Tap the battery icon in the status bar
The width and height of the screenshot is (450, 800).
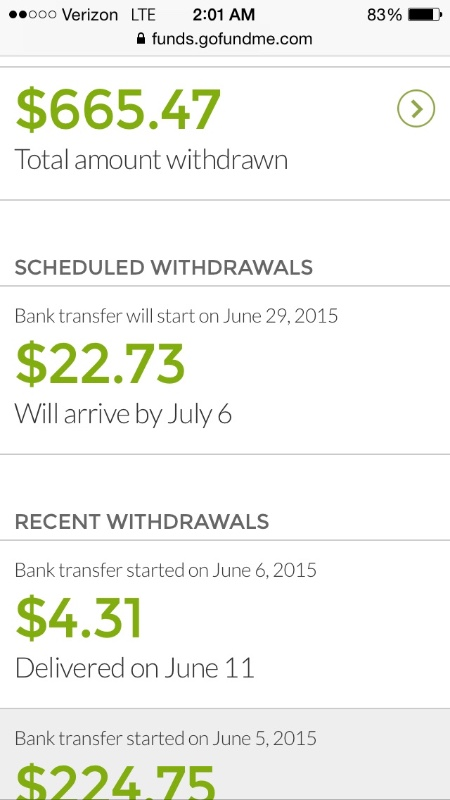point(424,15)
